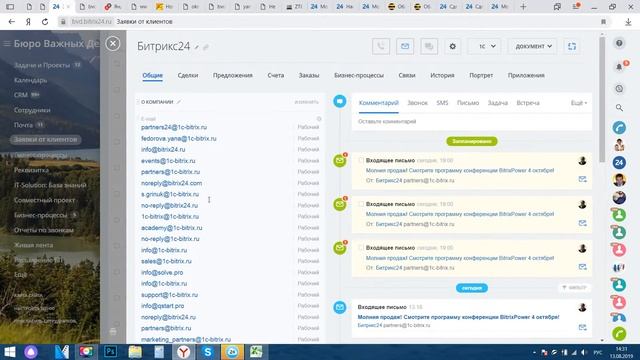Viewport: 640px width, 360px height.
Task: Expand the 1C dropdown button
Action: coord(484,46)
